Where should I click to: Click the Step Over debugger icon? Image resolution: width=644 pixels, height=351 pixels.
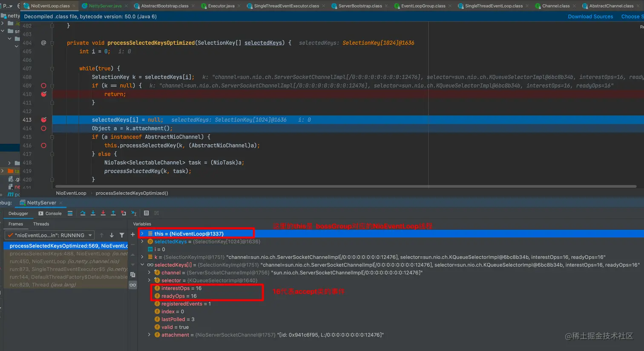click(83, 213)
